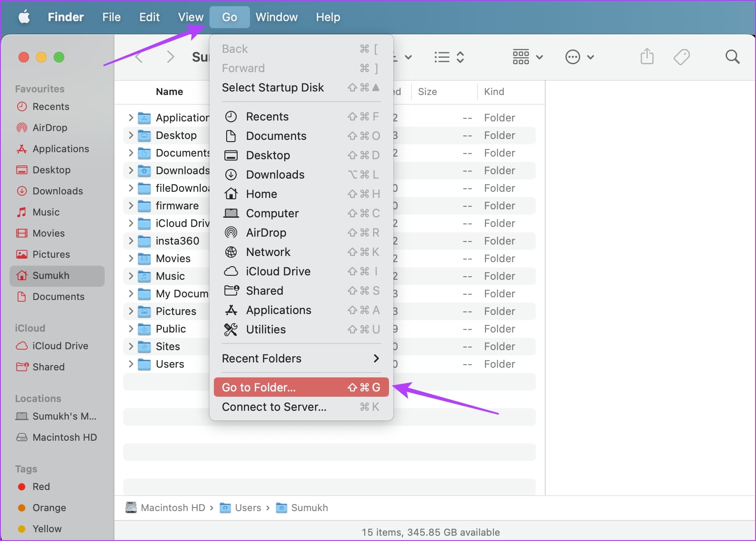The image size is (756, 541).
Task: Select Connect to Server… menu item
Action: click(301, 407)
